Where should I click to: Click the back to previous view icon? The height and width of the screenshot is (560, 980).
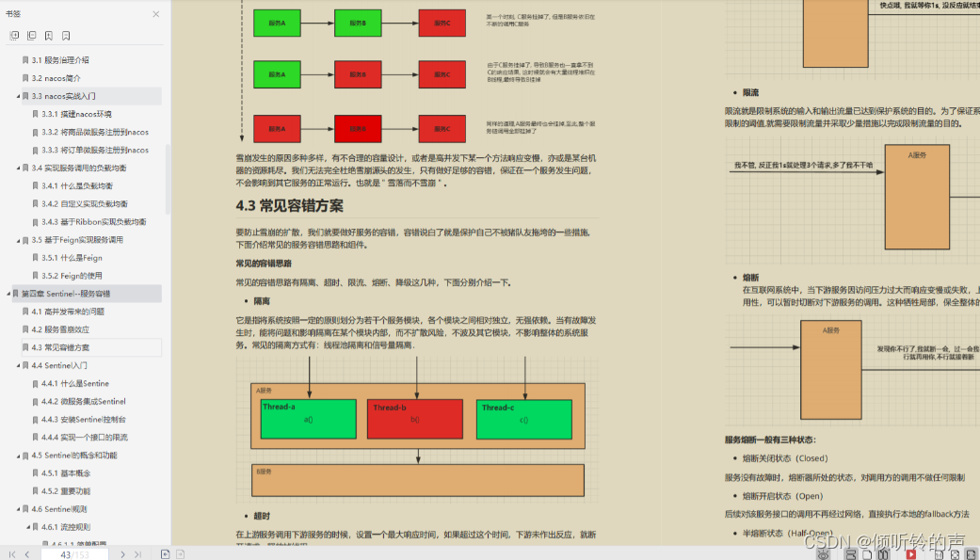[x=165, y=554]
